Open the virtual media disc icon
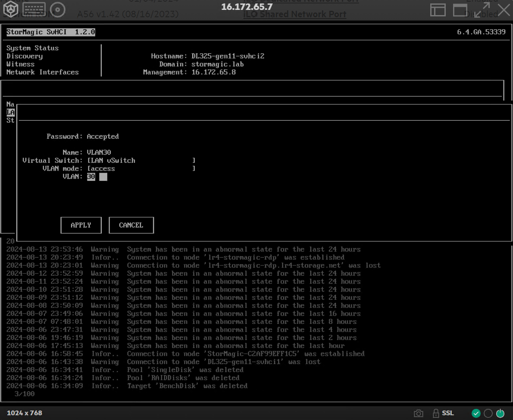Viewport: 513px width, 420px height. click(58, 9)
